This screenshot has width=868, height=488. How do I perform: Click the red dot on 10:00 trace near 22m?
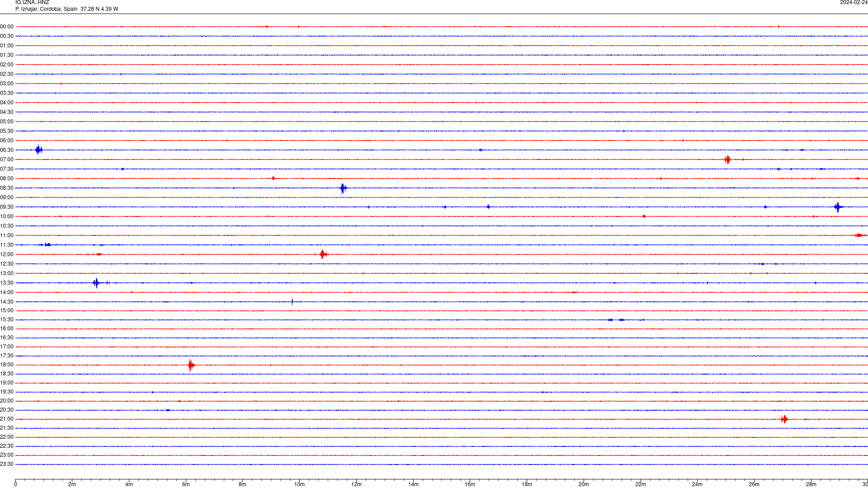click(644, 216)
